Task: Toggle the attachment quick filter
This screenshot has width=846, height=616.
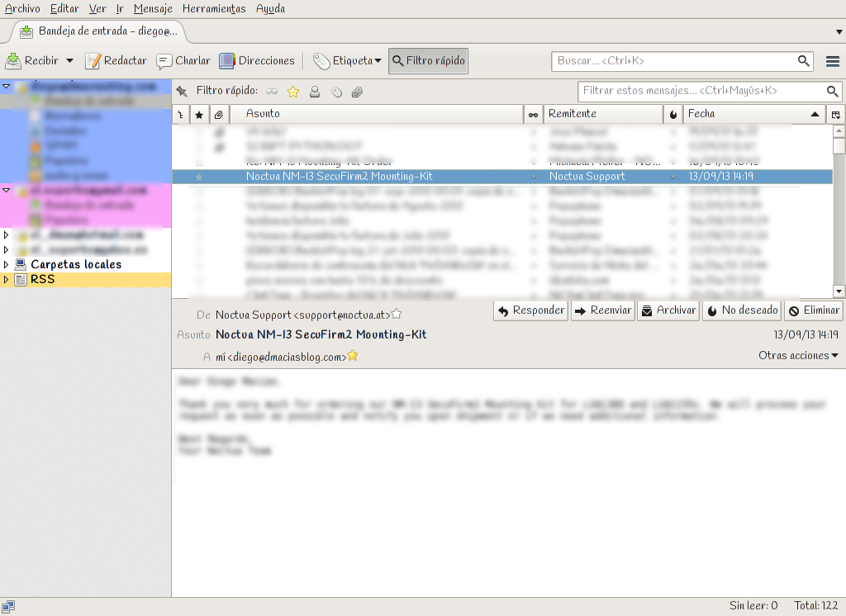Action: (x=357, y=92)
